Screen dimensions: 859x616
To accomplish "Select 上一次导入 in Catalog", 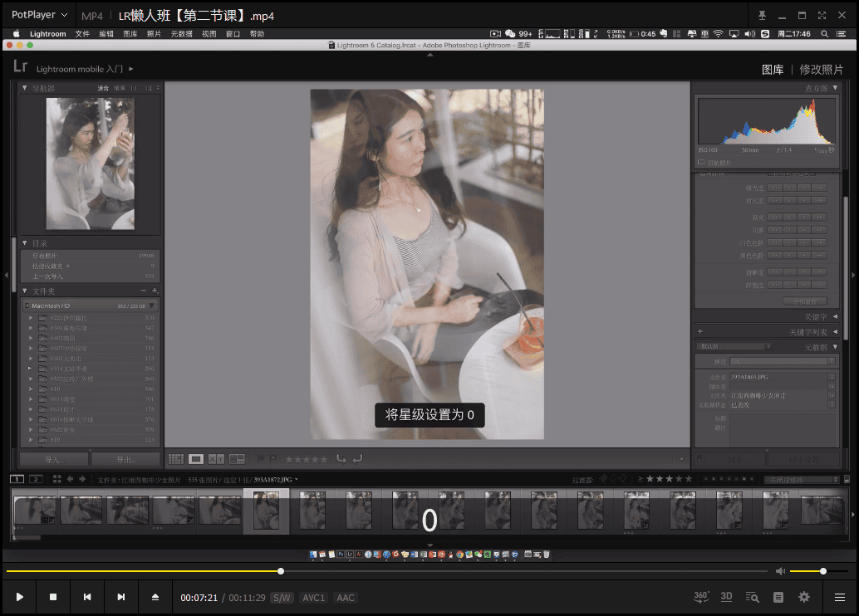I will coord(91,276).
